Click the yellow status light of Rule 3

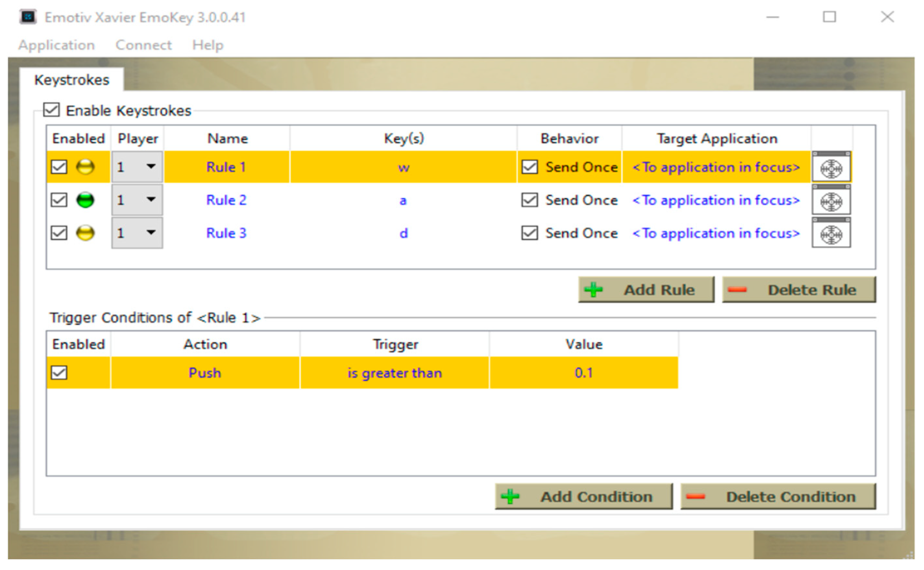[x=85, y=233]
